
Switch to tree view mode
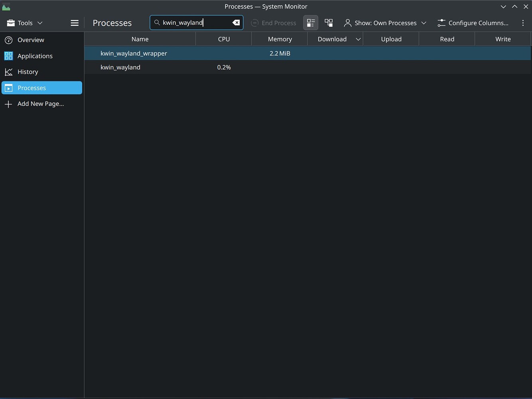coord(328,23)
